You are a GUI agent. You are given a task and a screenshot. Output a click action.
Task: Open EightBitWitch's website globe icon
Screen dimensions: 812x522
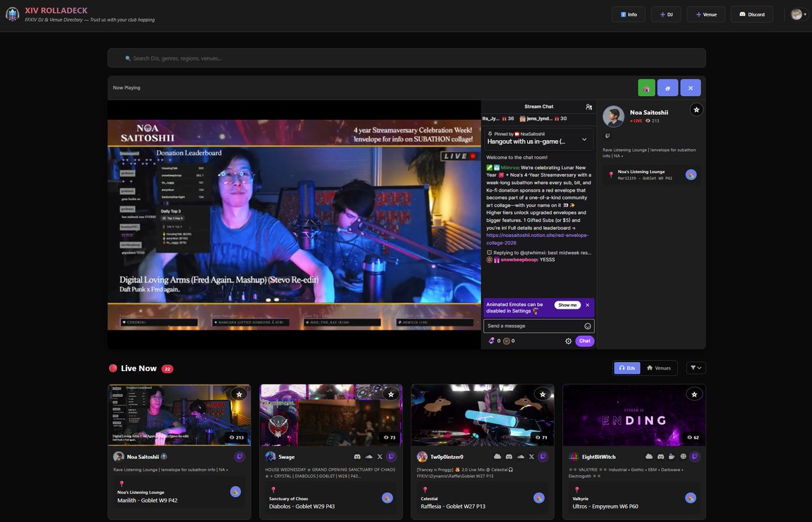click(683, 457)
